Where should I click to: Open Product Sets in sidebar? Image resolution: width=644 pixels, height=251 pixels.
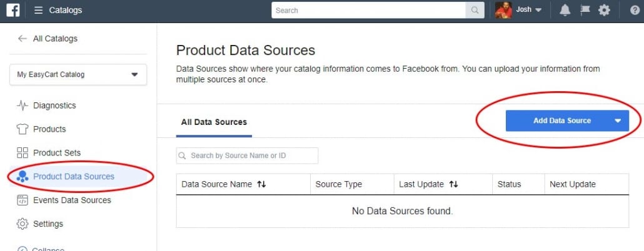[56, 152]
